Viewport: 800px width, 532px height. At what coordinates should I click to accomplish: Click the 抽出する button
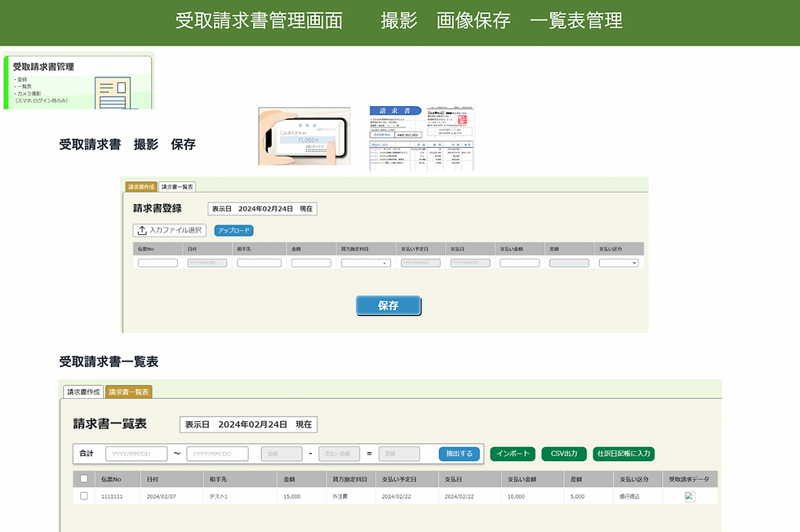pos(459,454)
